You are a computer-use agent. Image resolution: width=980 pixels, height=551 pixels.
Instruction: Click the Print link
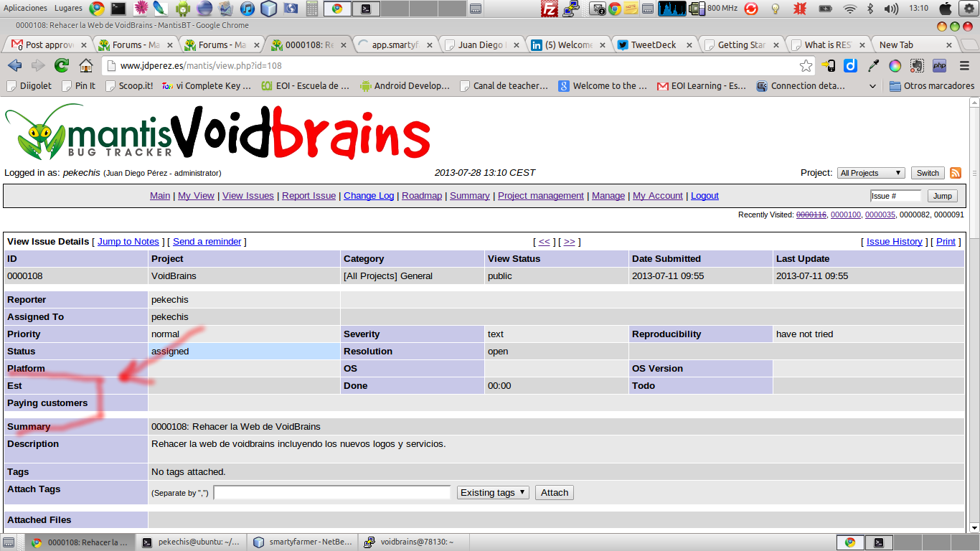(946, 241)
